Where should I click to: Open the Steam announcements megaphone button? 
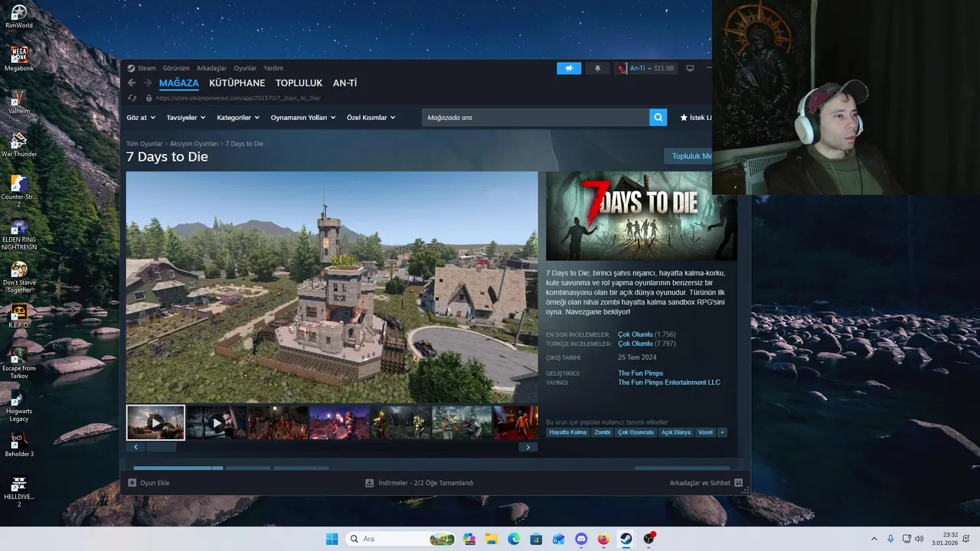[x=569, y=68]
